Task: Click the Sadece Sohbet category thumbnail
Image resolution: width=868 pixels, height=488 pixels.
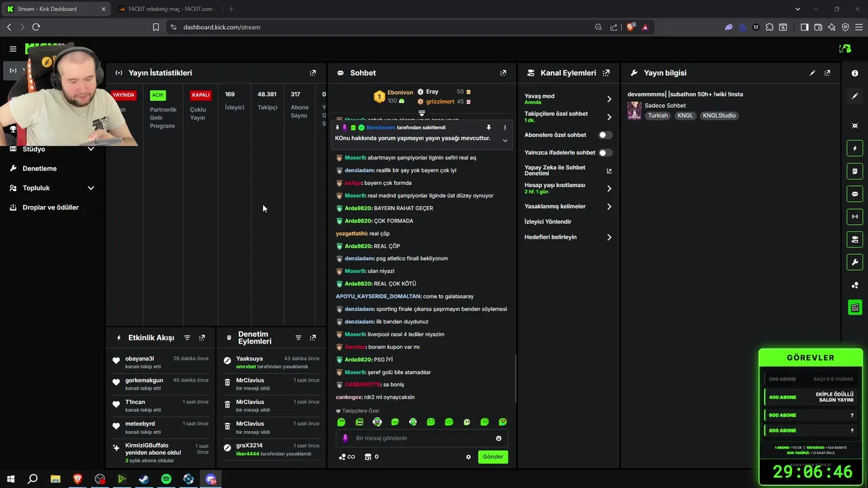Action: [x=635, y=110]
